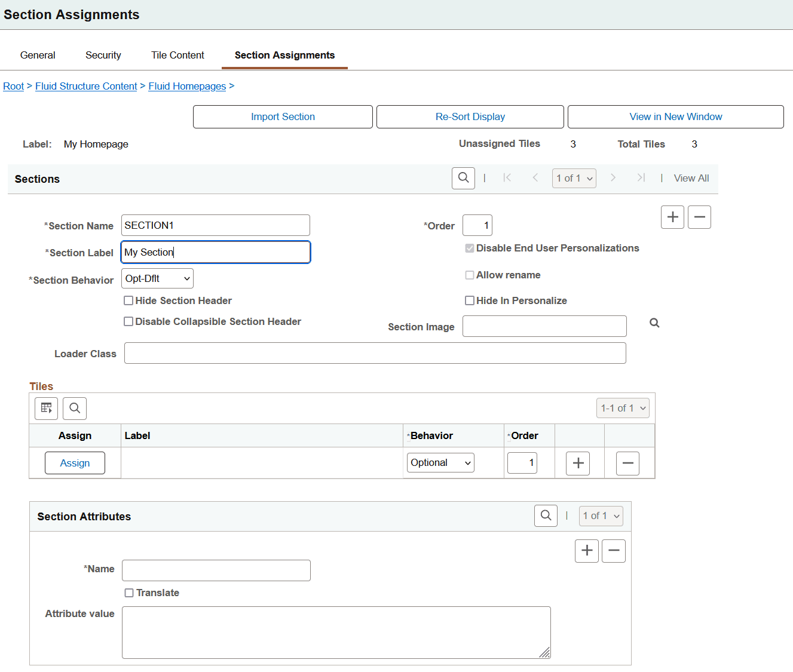Image resolution: width=793 pixels, height=672 pixels.
Task: Remove the tile row with minus icon
Action: 627,463
